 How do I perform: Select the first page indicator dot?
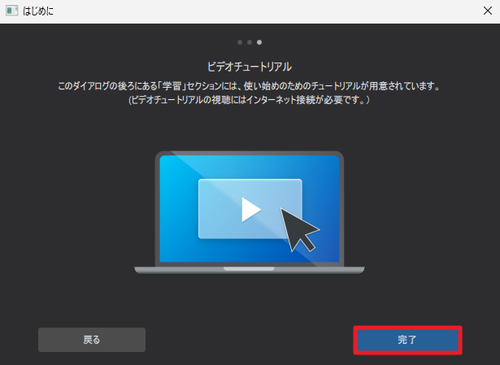pos(240,42)
